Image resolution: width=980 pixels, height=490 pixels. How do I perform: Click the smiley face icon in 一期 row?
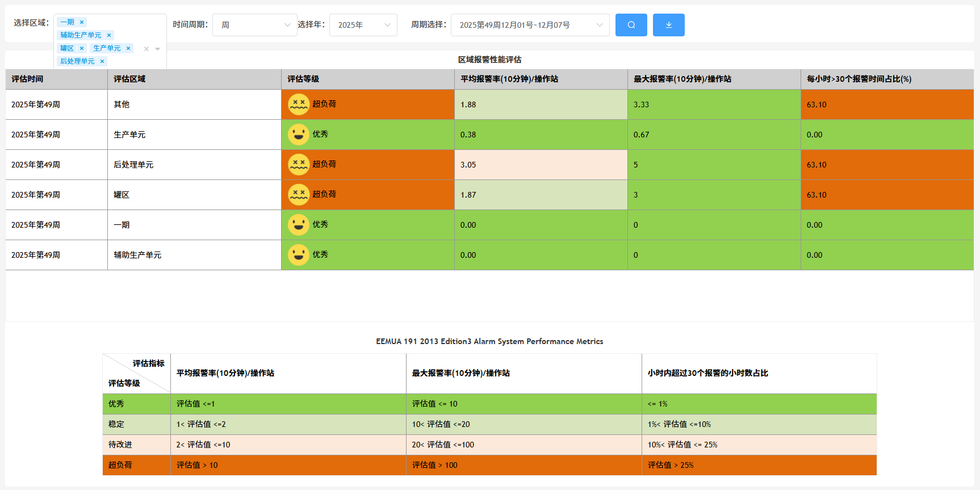point(299,225)
